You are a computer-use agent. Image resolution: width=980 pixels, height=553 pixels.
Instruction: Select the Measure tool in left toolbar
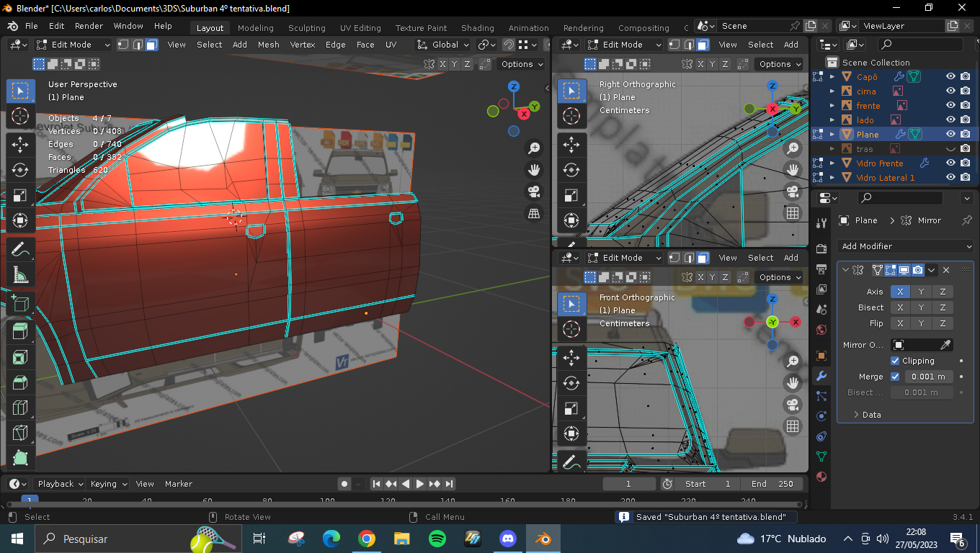point(20,275)
